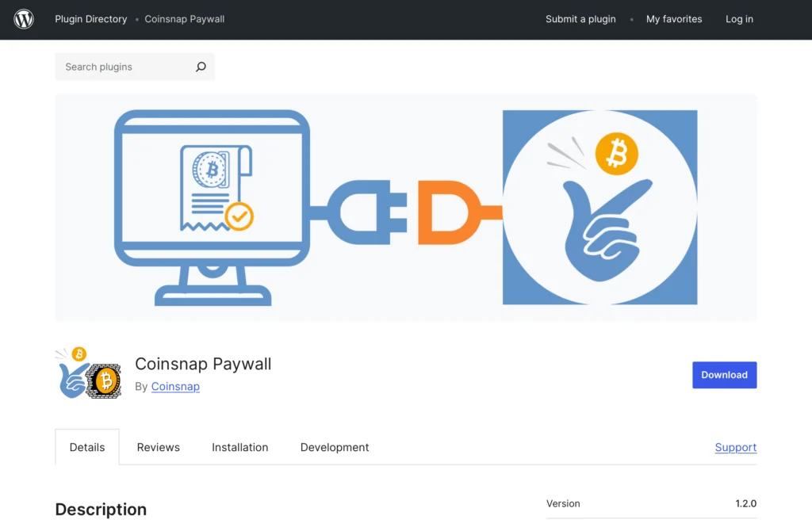Open the Coinsnap author link
This screenshot has height=520, width=812.
click(x=175, y=386)
